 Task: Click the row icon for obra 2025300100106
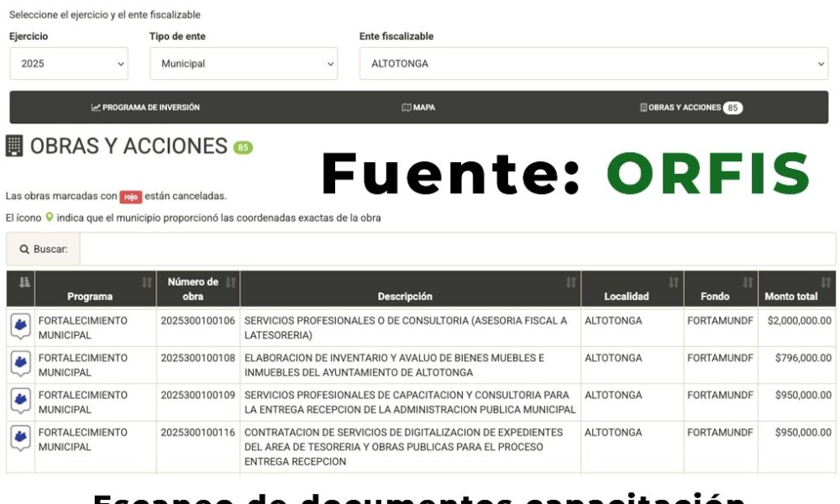(20, 327)
